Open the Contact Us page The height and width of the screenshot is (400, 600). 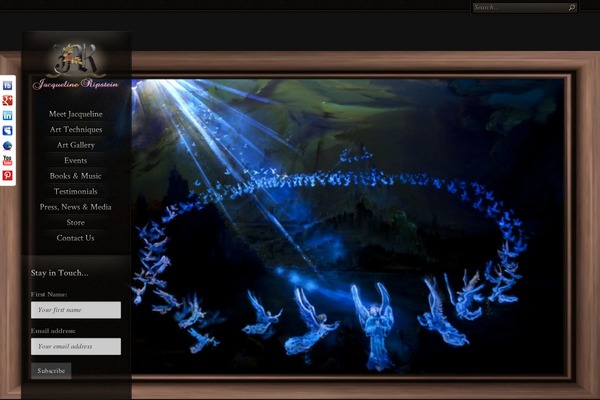pyautogui.click(x=75, y=238)
